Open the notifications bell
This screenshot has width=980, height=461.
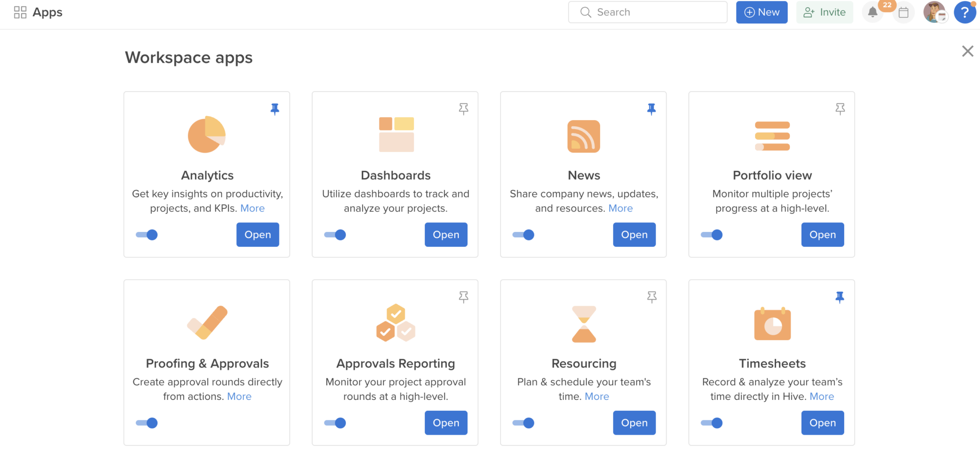(873, 12)
